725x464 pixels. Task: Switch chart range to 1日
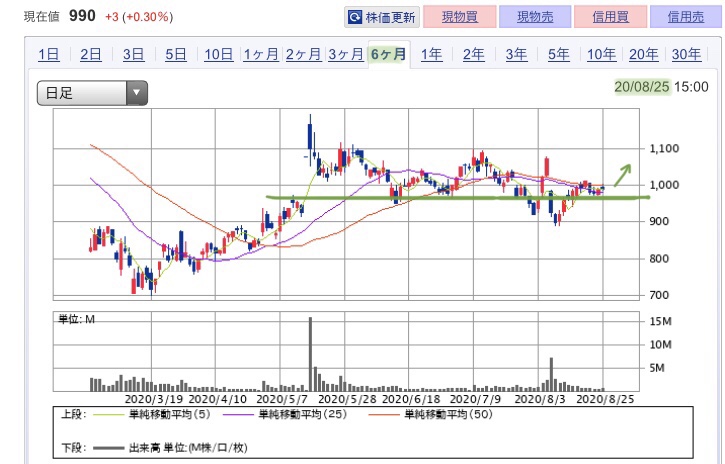tap(49, 55)
